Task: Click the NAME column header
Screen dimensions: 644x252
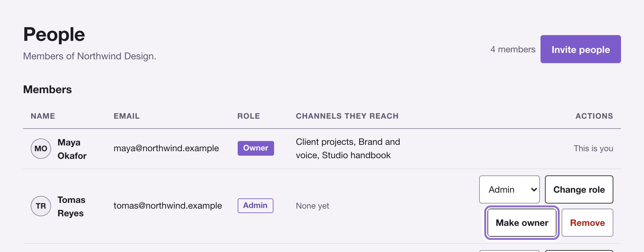Action: click(x=43, y=116)
